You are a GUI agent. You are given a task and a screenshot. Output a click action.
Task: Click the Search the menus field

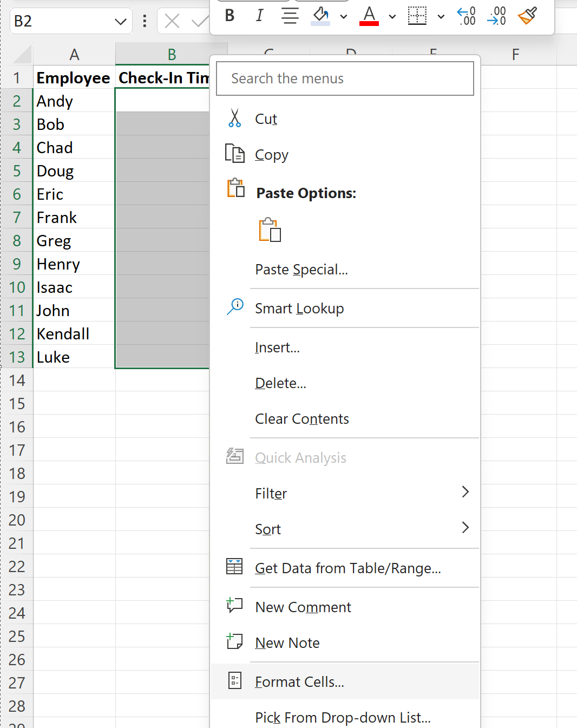coord(345,78)
